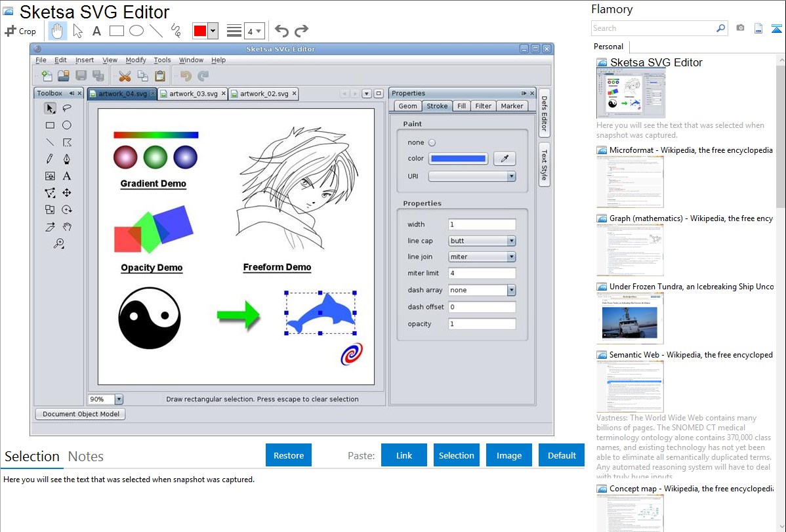786x532 pixels.
Task: Collapse the Toolbox panel with its pin arrow
Action: tap(72, 93)
